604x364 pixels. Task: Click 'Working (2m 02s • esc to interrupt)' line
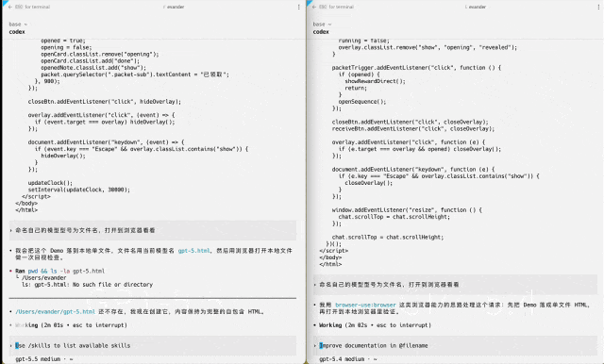376,325
